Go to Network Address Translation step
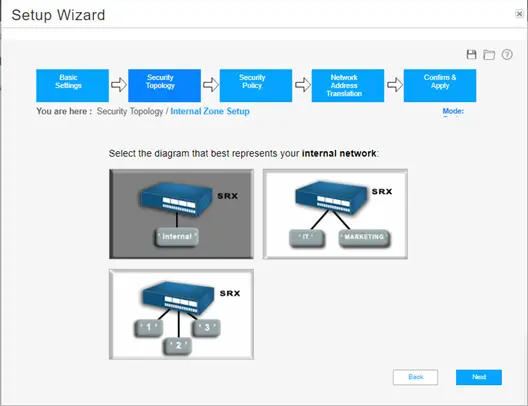The height and width of the screenshot is (406, 528). (x=348, y=86)
